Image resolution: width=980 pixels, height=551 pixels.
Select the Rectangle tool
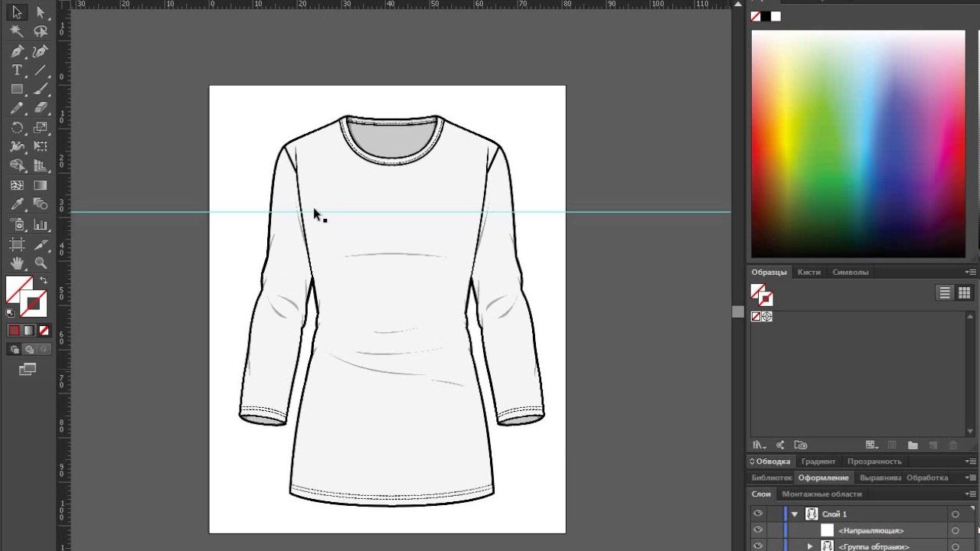[x=17, y=90]
